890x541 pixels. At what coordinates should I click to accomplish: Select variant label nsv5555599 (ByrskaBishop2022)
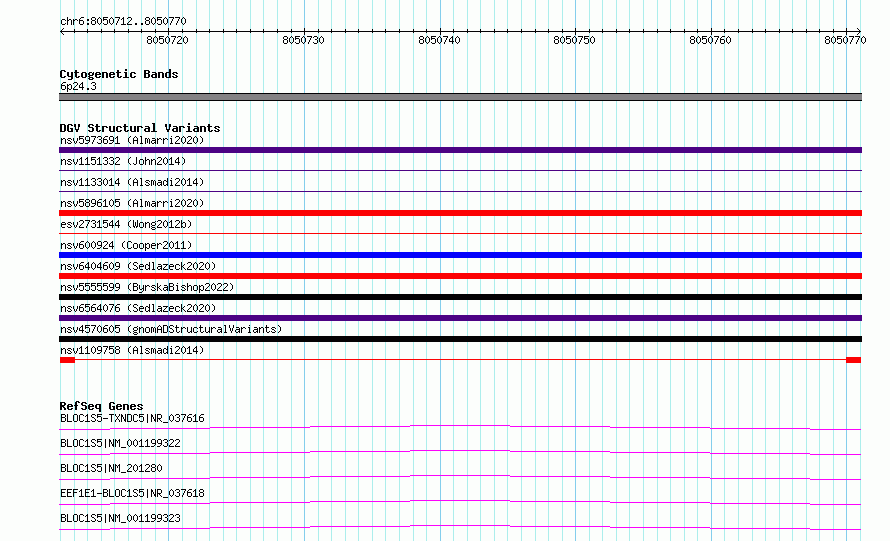(147, 287)
